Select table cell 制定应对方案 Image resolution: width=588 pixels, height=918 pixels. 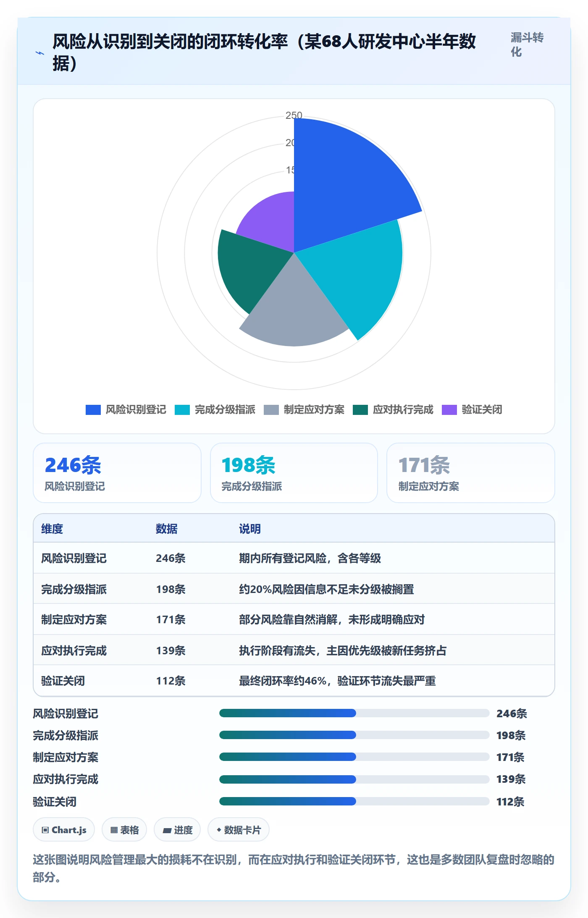[74, 619]
